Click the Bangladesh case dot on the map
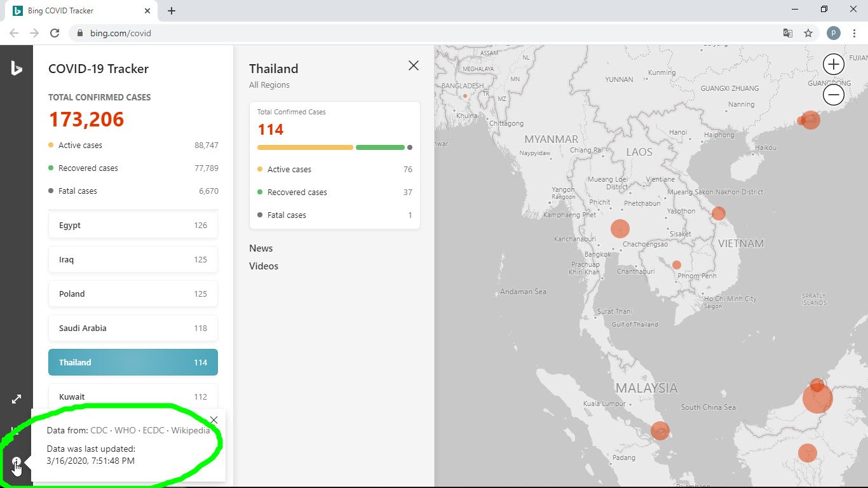Screen dimensions: 868x488 pyautogui.click(x=465, y=96)
